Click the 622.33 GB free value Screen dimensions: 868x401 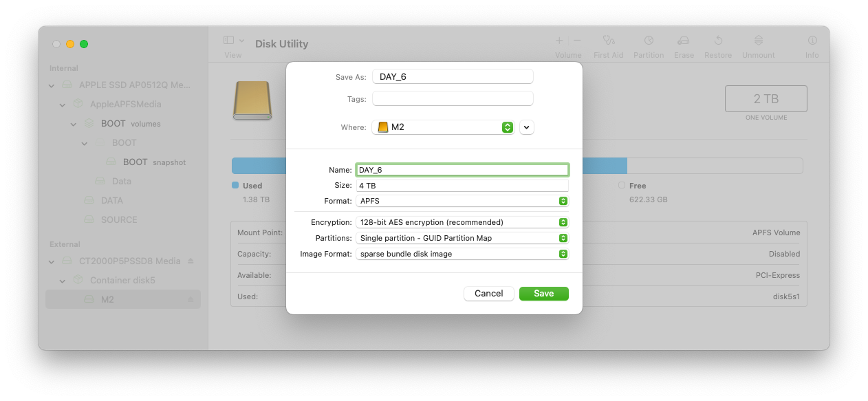point(648,200)
